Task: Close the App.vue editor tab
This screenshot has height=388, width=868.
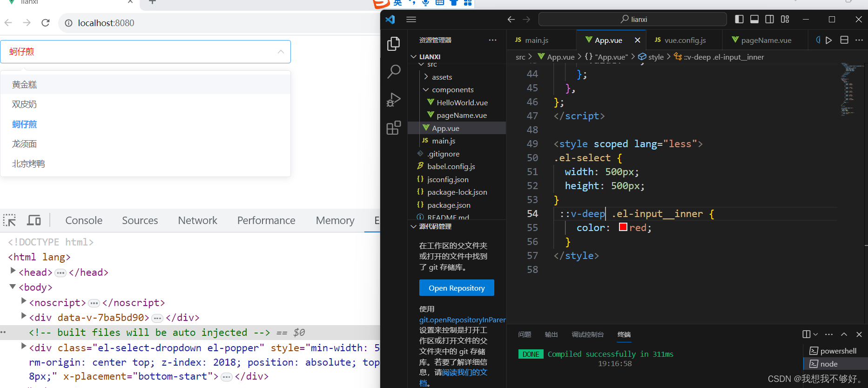Action: coord(638,40)
